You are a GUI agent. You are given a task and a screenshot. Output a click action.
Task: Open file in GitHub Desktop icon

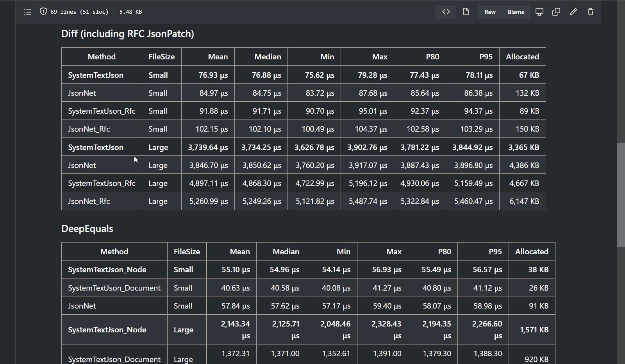[539, 12]
